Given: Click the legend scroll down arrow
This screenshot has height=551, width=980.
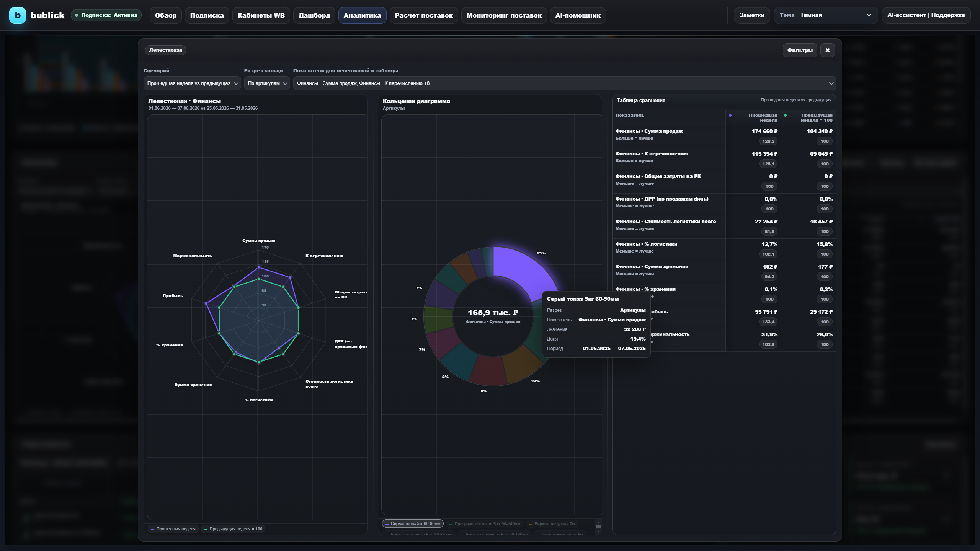Looking at the screenshot, I should click(598, 531).
